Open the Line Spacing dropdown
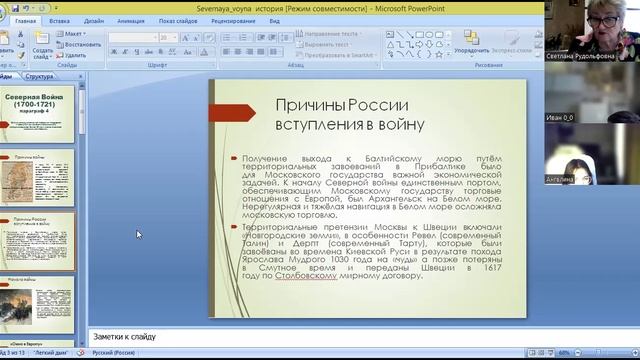 [x=286, y=38]
